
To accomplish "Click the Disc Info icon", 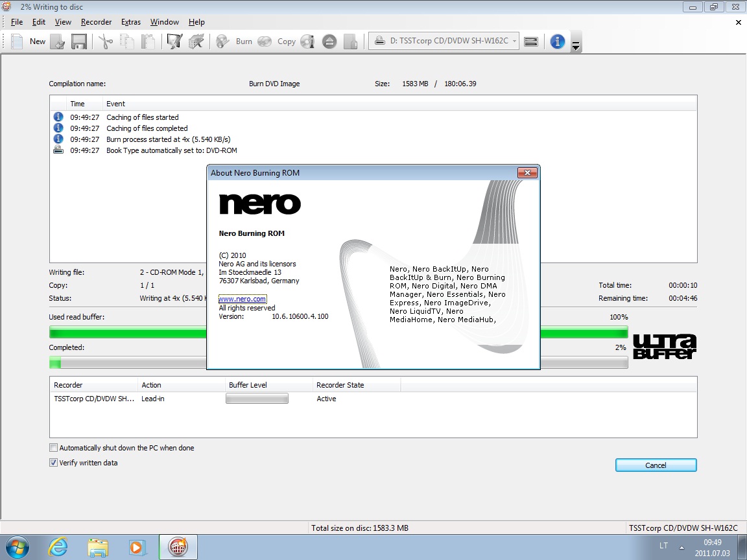I will click(x=307, y=41).
